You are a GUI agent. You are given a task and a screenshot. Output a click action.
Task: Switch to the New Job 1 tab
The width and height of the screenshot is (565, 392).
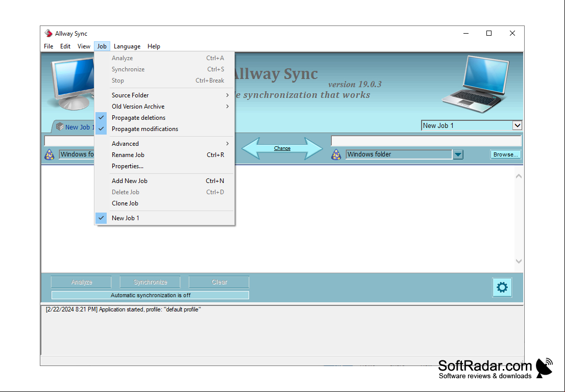[x=76, y=127]
